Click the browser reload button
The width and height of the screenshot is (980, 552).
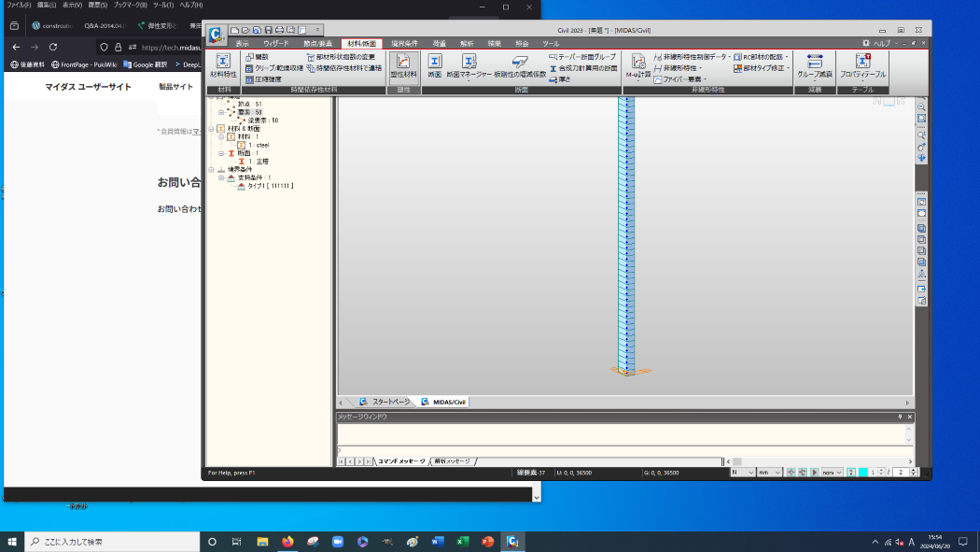click(x=53, y=47)
